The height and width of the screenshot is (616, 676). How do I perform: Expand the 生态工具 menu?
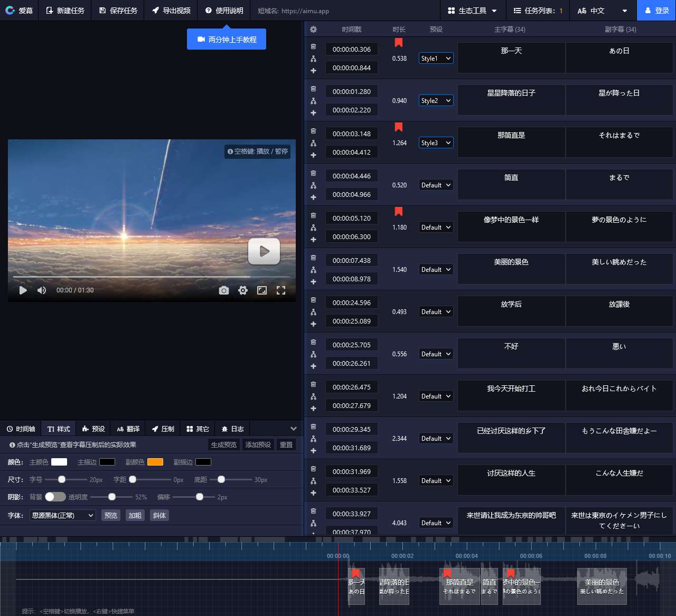click(x=472, y=11)
